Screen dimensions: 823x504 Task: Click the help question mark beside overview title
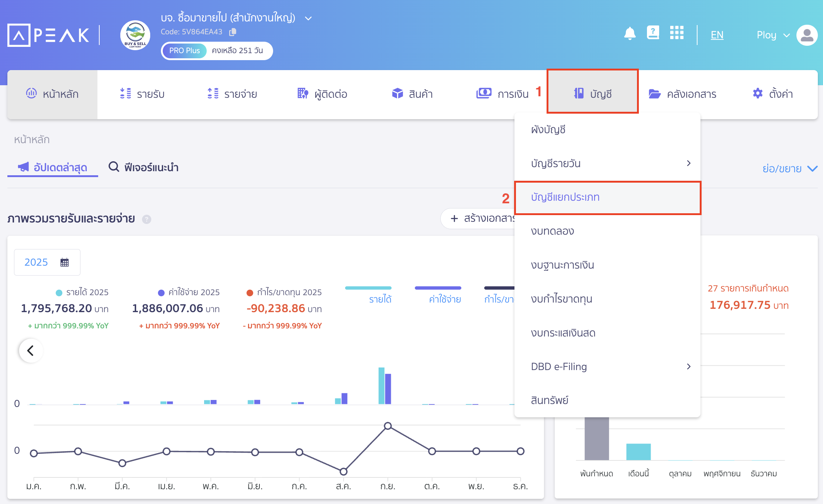pos(147,220)
